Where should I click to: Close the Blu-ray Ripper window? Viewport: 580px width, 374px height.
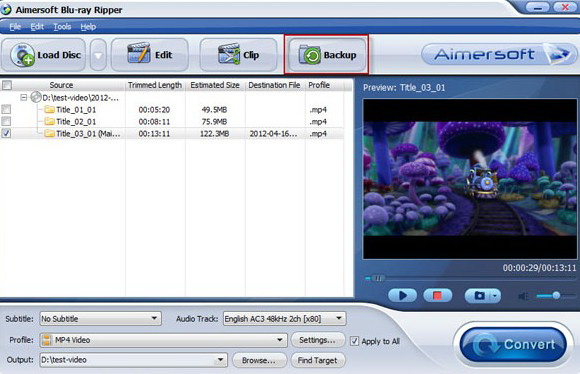click(565, 7)
